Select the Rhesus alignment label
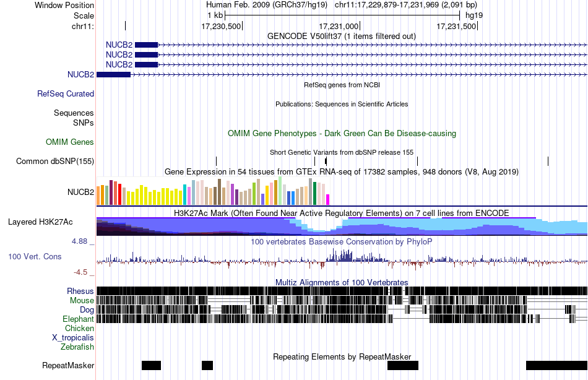The height and width of the screenshot is (380, 588). click(80, 291)
